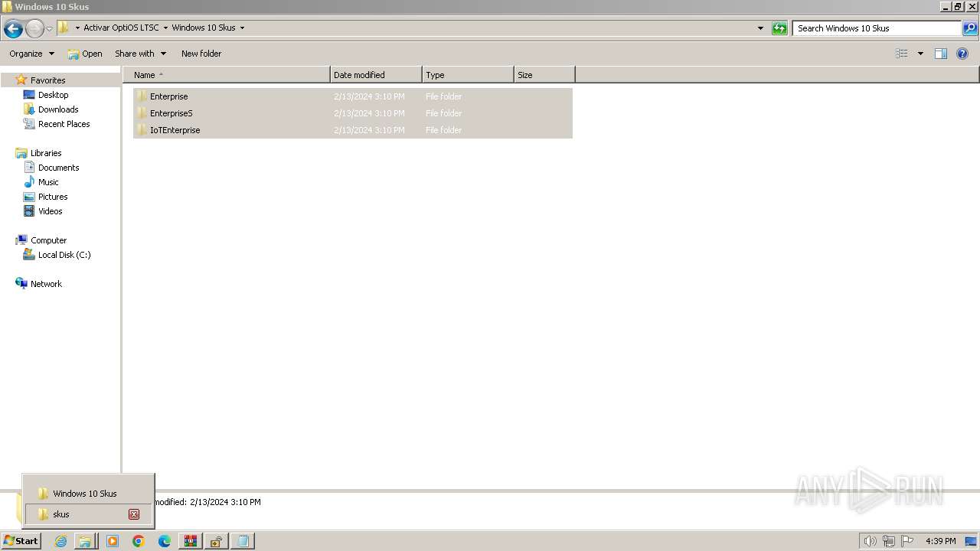This screenshot has width=980, height=551.
Task: Click the forward navigation arrow
Action: click(x=34, y=29)
